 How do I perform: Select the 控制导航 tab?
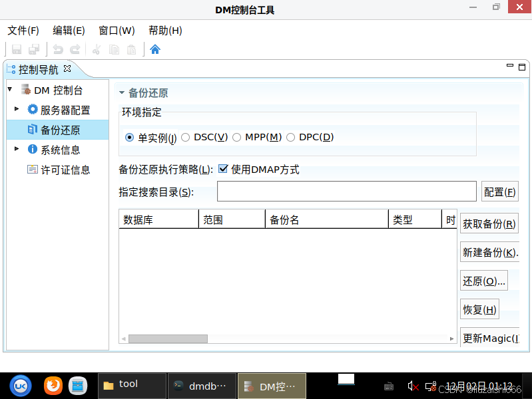click(x=38, y=70)
